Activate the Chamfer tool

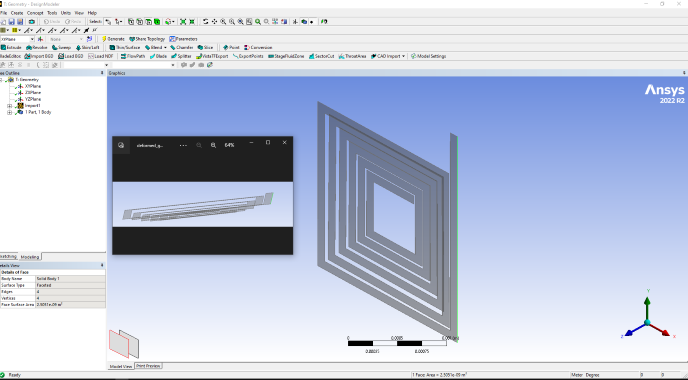pos(182,47)
